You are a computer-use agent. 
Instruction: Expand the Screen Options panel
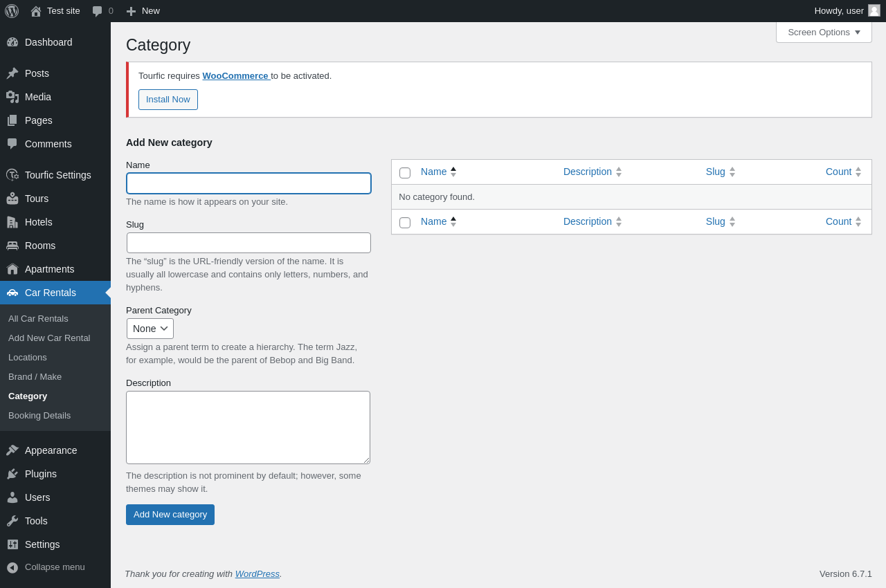(x=824, y=32)
